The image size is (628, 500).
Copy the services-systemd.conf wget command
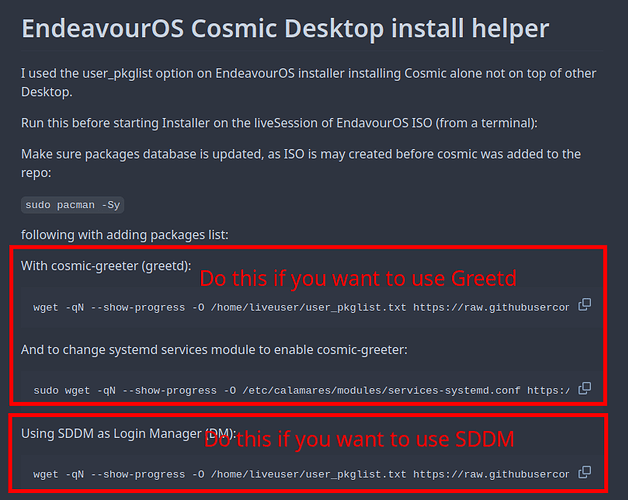tap(584, 388)
